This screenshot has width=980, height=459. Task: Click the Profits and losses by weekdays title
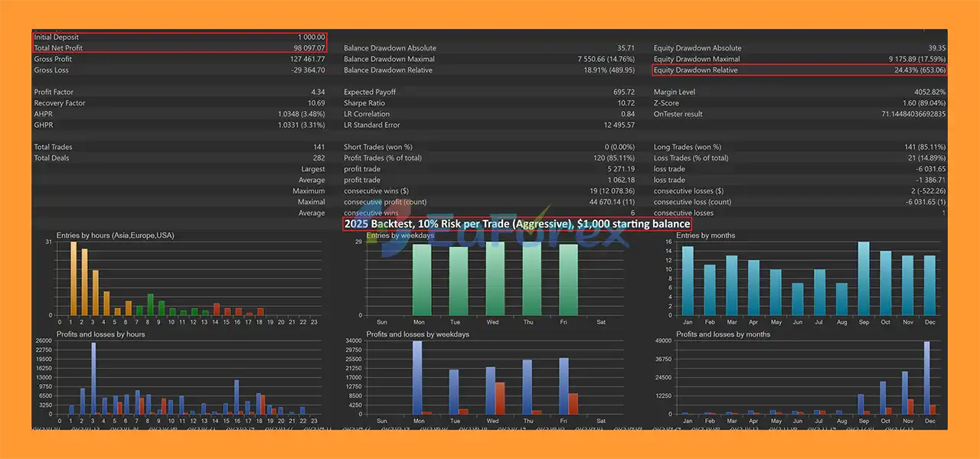coord(417,334)
